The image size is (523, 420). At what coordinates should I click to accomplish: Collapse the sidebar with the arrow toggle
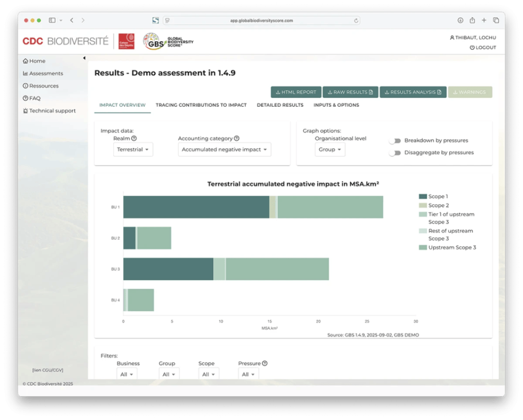click(x=84, y=58)
